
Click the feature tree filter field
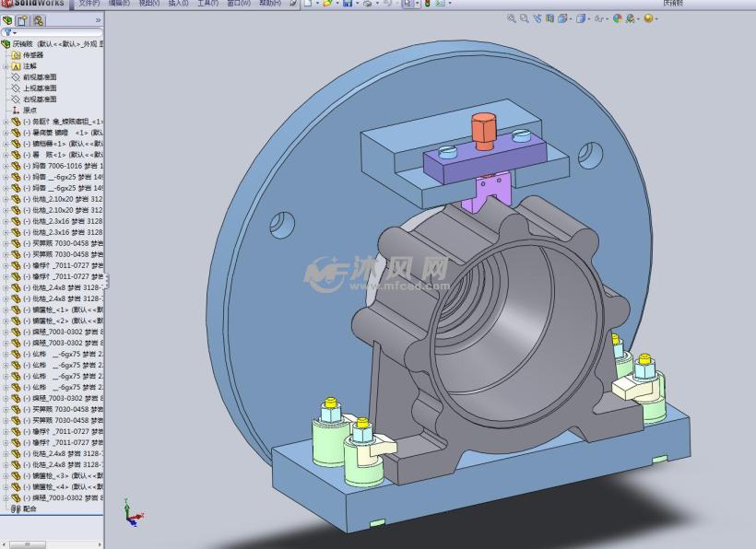pyautogui.click(x=55, y=32)
